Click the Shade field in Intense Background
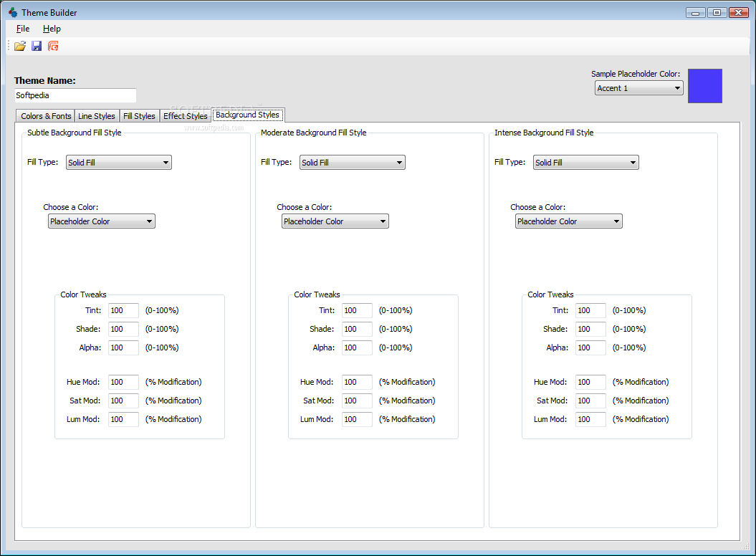Image resolution: width=756 pixels, height=556 pixels. pos(590,329)
